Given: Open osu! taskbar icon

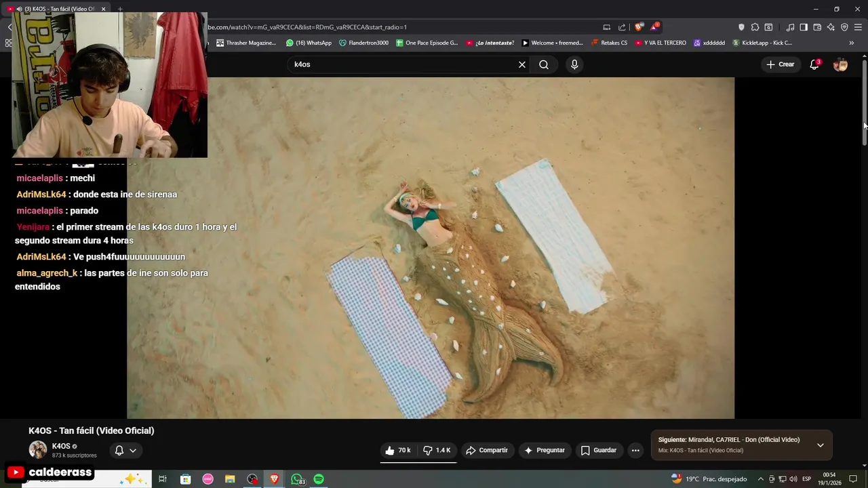Looking at the screenshot, I should point(208,479).
